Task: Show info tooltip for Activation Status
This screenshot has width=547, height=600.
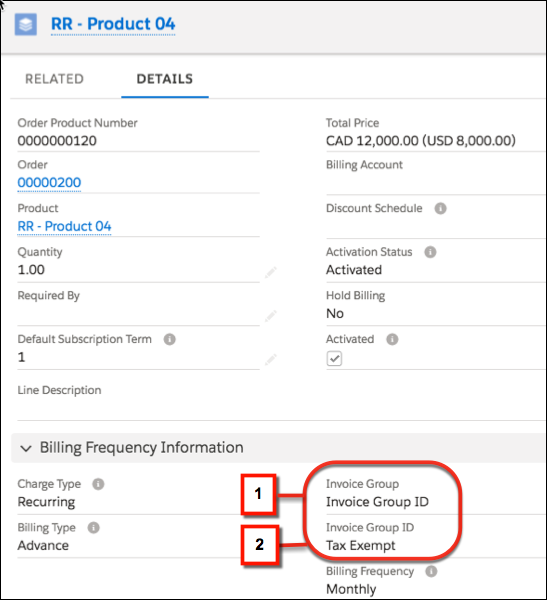Action: pos(430,252)
